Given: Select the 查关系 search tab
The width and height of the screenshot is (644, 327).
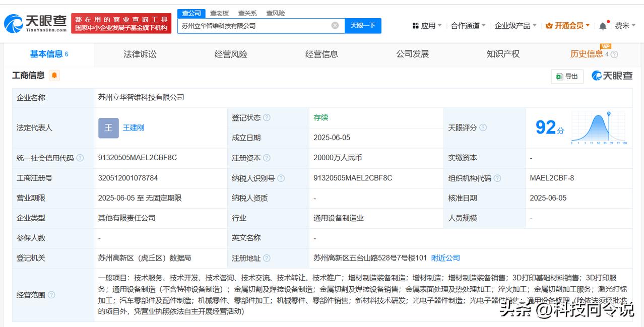Looking at the screenshot, I should (x=247, y=13).
